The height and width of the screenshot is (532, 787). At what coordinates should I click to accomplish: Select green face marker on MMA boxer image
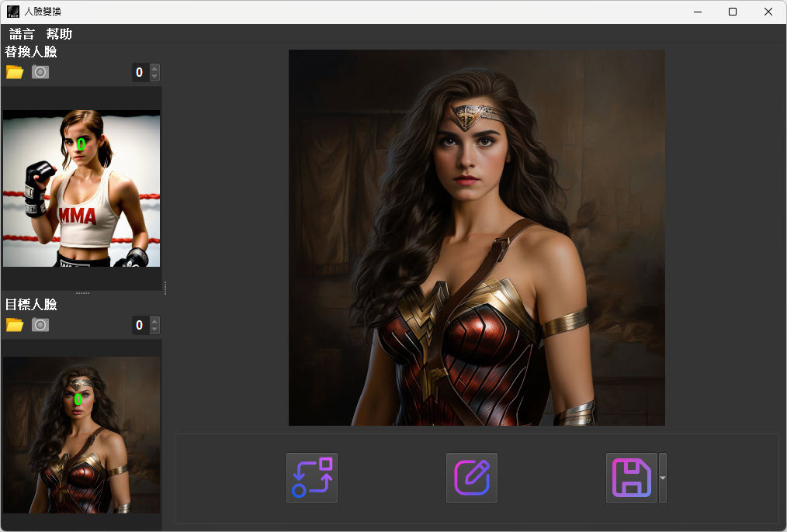(x=81, y=143)
